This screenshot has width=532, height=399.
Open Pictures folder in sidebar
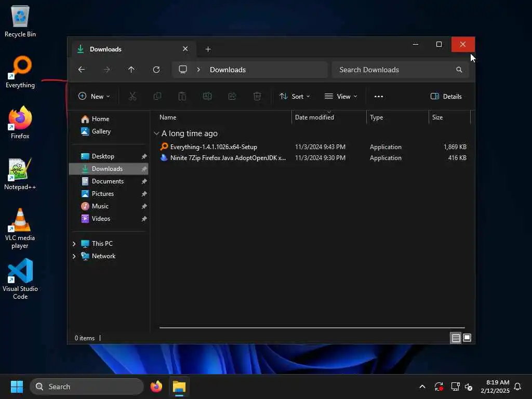point(103,194)
